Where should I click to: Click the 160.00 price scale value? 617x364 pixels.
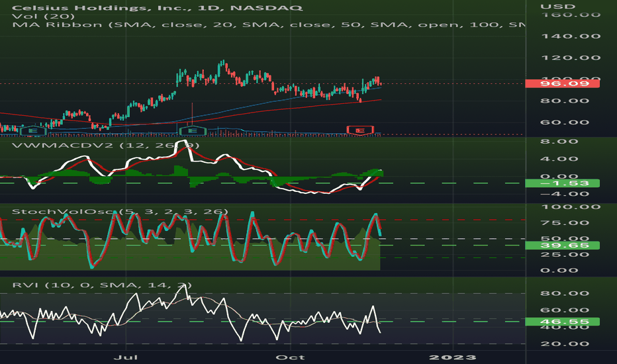571,15
